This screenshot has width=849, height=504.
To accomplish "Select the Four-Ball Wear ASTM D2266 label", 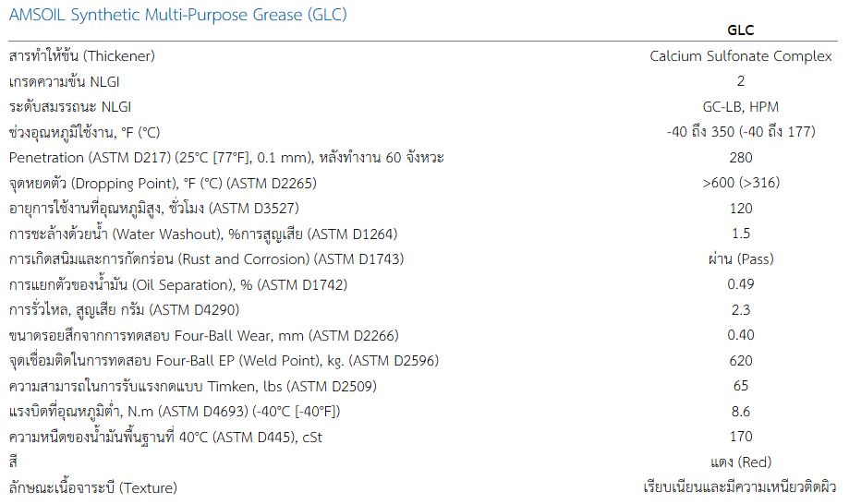I will click(x=203, y=336).
